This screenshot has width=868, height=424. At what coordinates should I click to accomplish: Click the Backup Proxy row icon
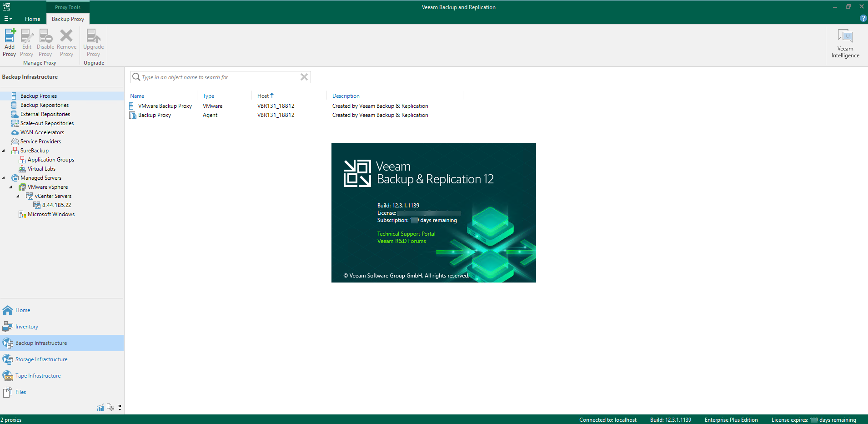click(x=133, y=115)
